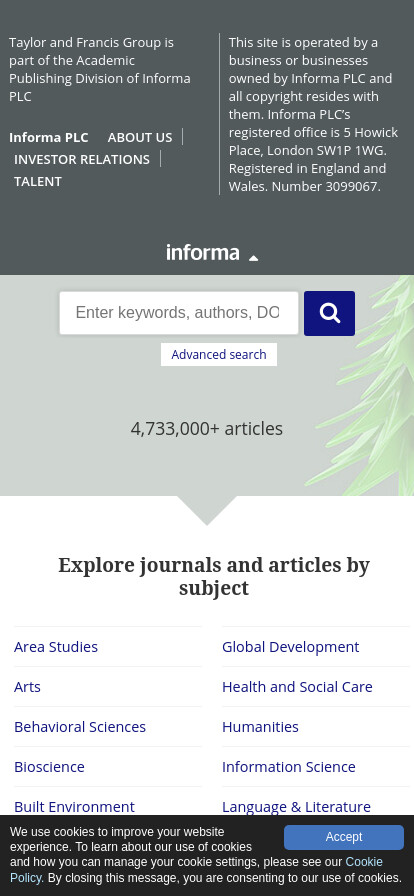Open the TALENT link
Image resolution: width=414 pixels, height=896 pixels.
pyautogui.click(x=38, y=181)
